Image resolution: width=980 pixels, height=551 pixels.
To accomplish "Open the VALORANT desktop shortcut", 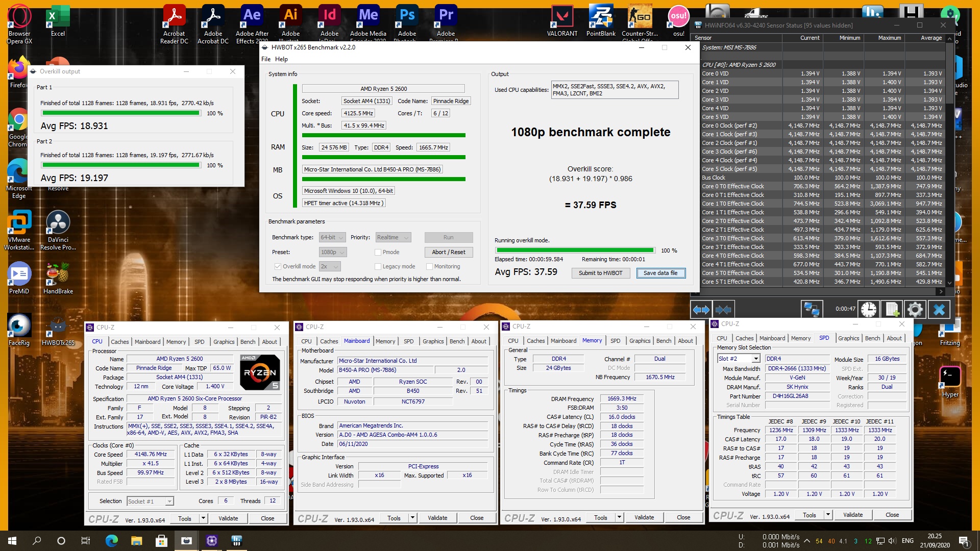I will [562, 21].
